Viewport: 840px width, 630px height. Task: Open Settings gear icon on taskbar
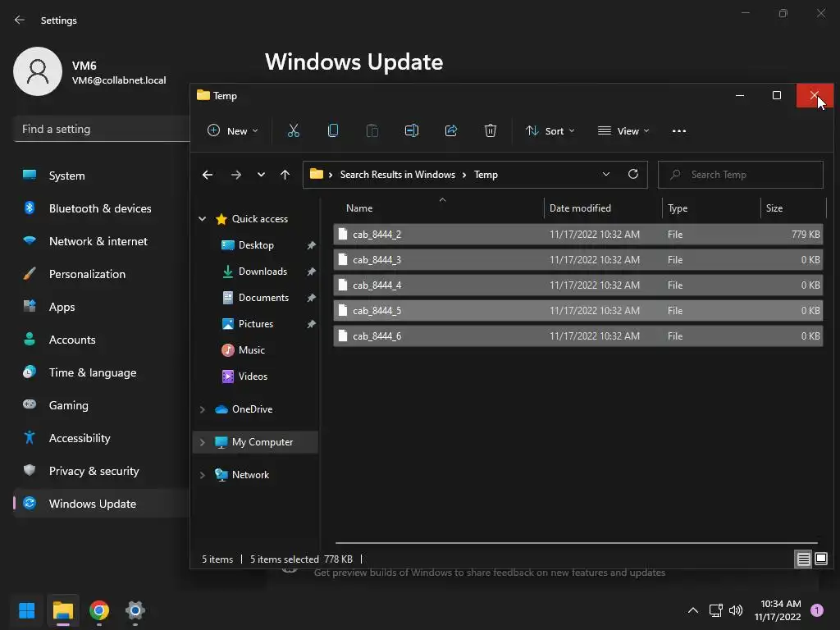pyautogui.click(x=135, y=610)
